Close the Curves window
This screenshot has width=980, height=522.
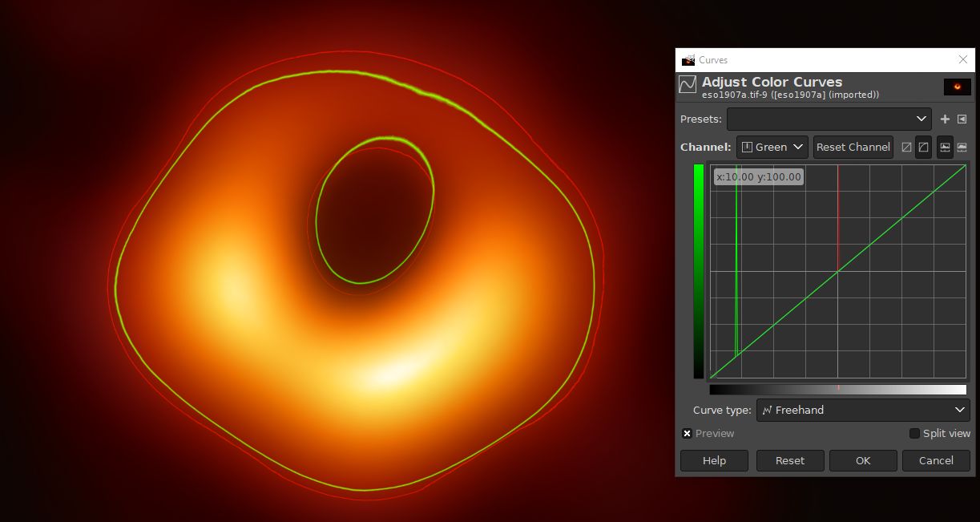point(963,60)
